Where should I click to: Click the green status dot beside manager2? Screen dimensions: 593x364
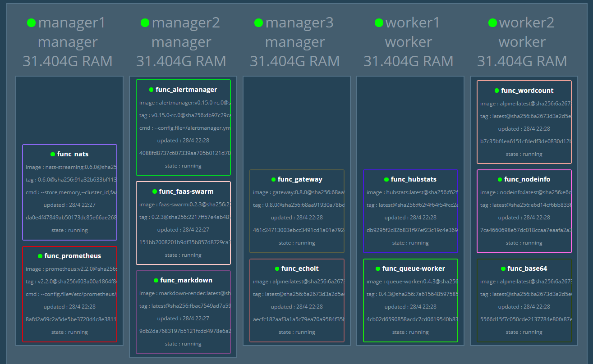[x=145, y=23]
